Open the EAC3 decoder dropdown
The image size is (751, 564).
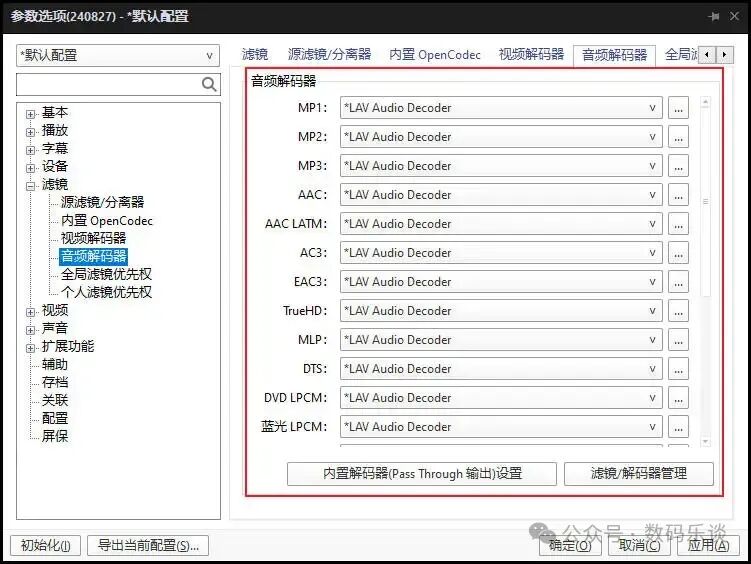pos(501,282)
